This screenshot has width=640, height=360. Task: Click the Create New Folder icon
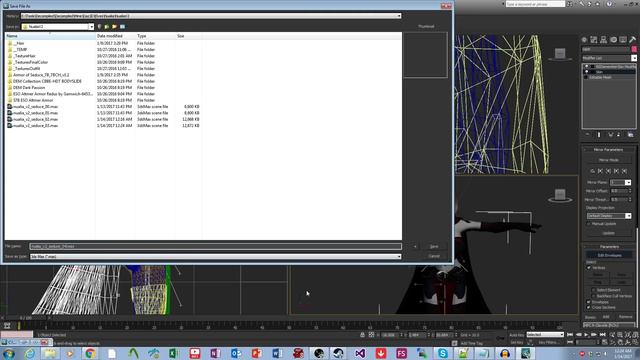(x=115, y=27)
